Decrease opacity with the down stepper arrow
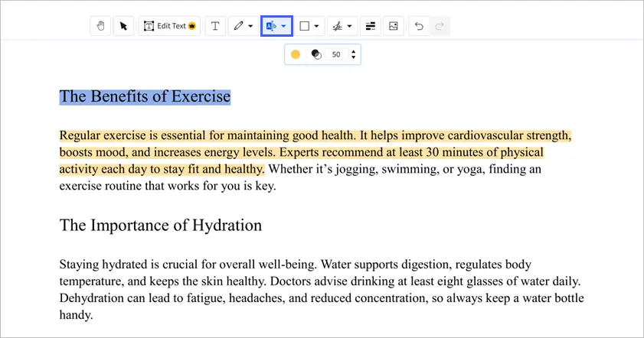644x338 pixels. click(x=353, y=57)
